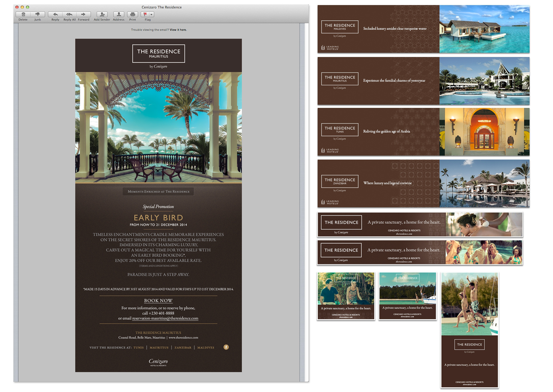Click the Leading Hotels logo on the Zanzibar banner

[330, 202]
